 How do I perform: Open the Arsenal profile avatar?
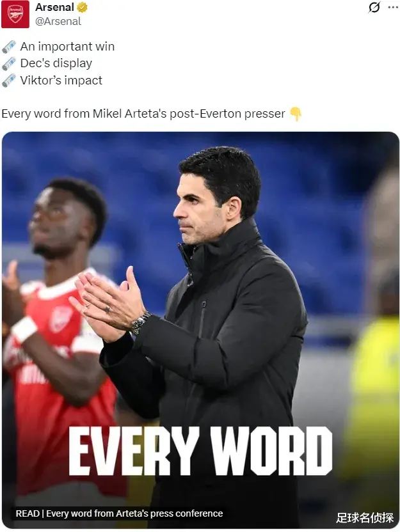[x=15, y=14]
